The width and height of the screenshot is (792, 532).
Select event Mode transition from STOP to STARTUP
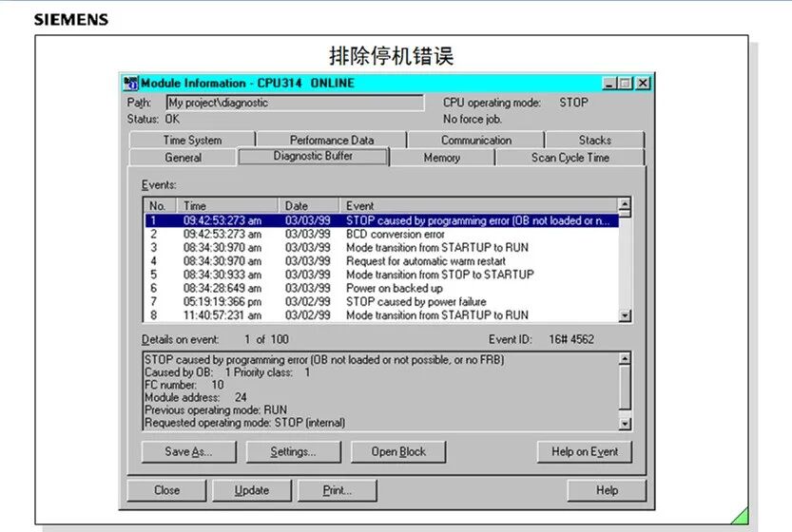(381, 275)
